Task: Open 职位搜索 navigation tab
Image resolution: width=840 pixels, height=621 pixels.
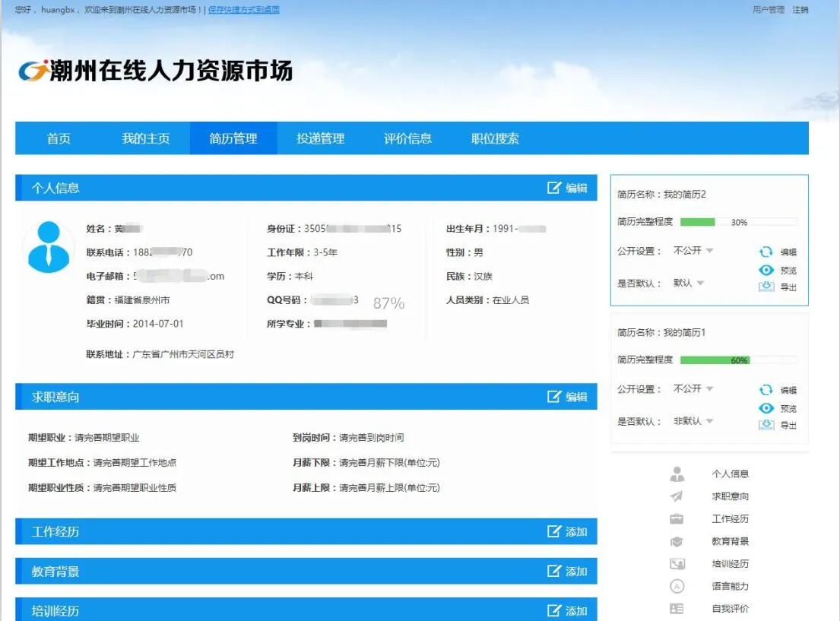Action: 495,138
